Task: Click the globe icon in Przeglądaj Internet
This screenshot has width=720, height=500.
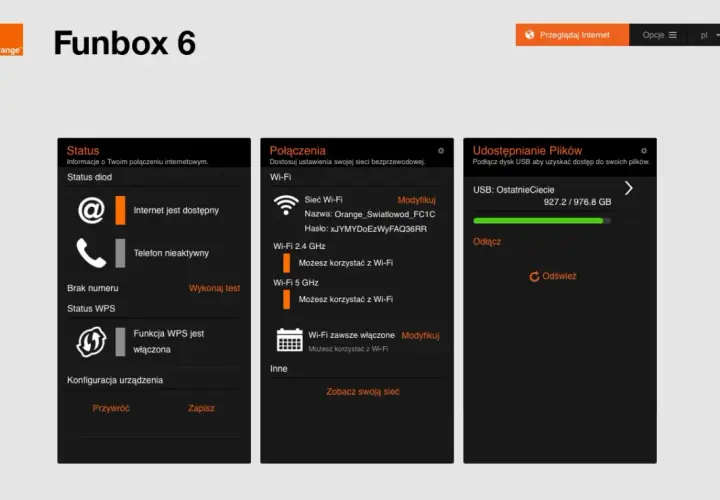Action: point(529,35)
